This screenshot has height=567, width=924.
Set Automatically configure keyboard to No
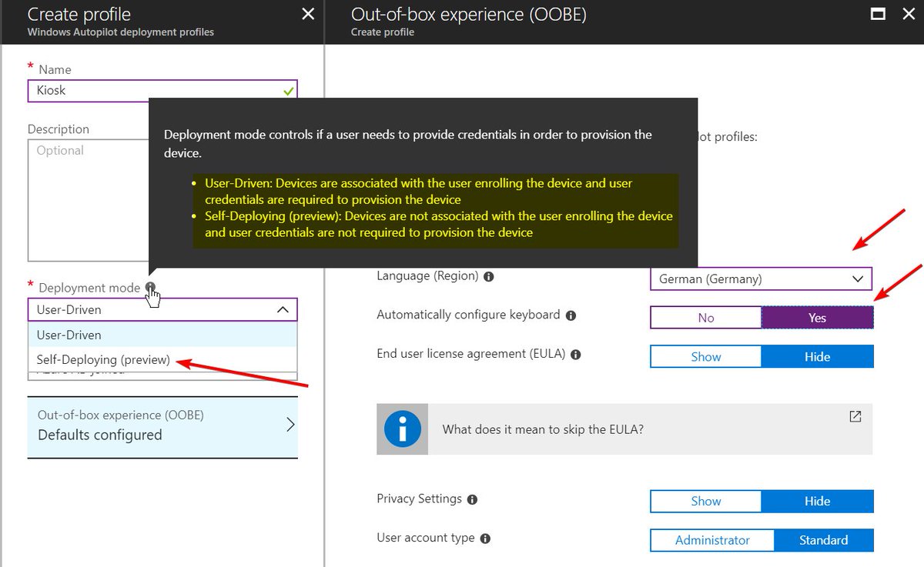coord(706,318)
